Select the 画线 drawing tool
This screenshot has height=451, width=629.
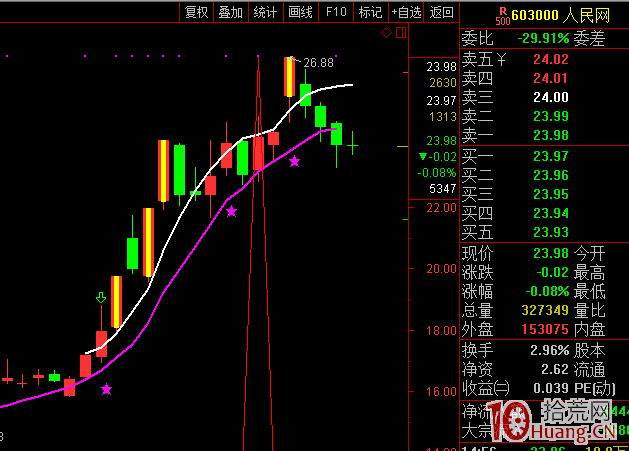(x=300, y=12)
